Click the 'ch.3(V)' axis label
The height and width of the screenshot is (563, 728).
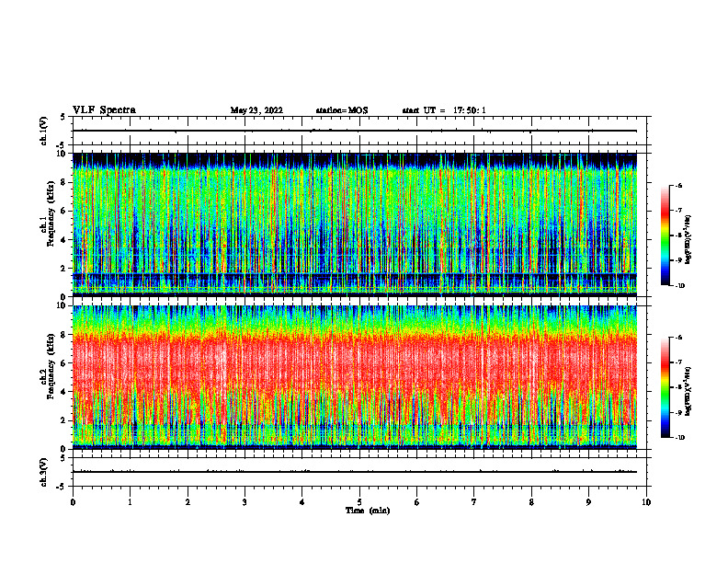pyautogui.click(x=43, y=473)
